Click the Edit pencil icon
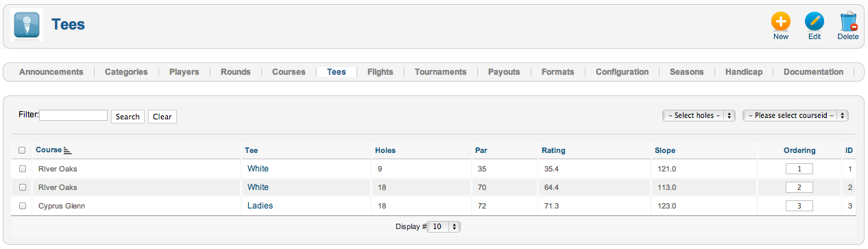Image resolution: width=868 pixels, height=249 pixels. click(x=815, y=21)
